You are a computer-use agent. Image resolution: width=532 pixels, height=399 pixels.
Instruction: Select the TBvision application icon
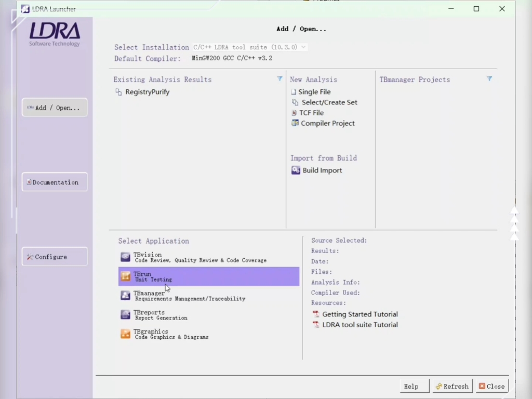125,257
